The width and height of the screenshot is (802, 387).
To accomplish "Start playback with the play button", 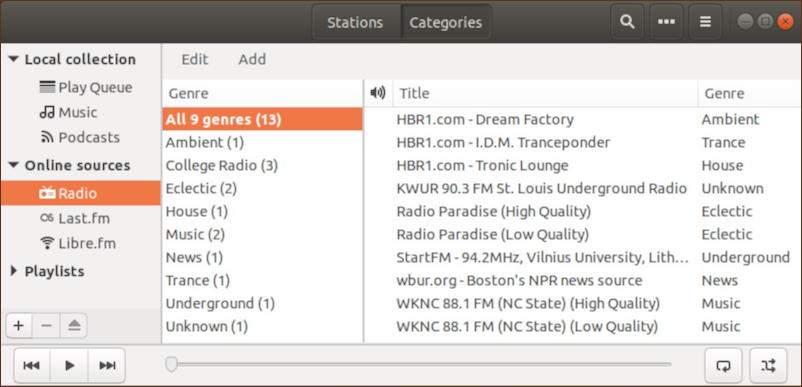I will point(70,366).
